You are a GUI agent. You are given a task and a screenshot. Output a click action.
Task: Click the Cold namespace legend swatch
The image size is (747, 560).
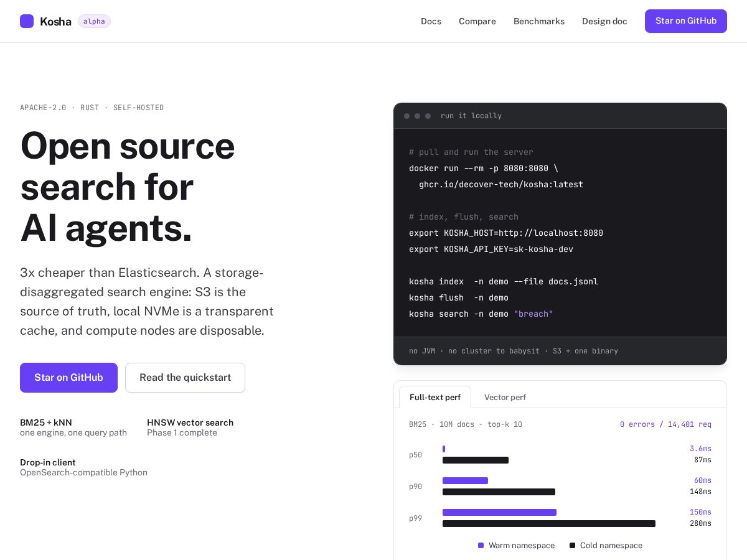click(x=572, y=546)
